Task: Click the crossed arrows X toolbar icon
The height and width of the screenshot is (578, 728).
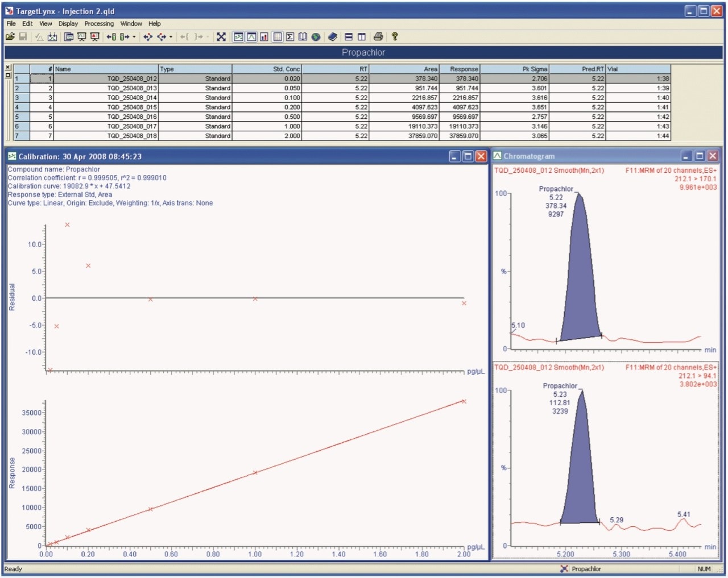Action: coord(221,37)
